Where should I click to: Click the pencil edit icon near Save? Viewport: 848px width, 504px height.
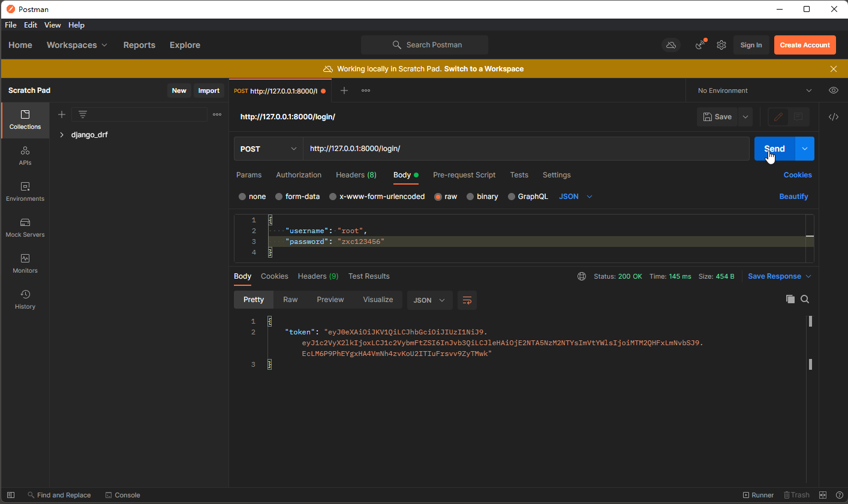[778, 117]
